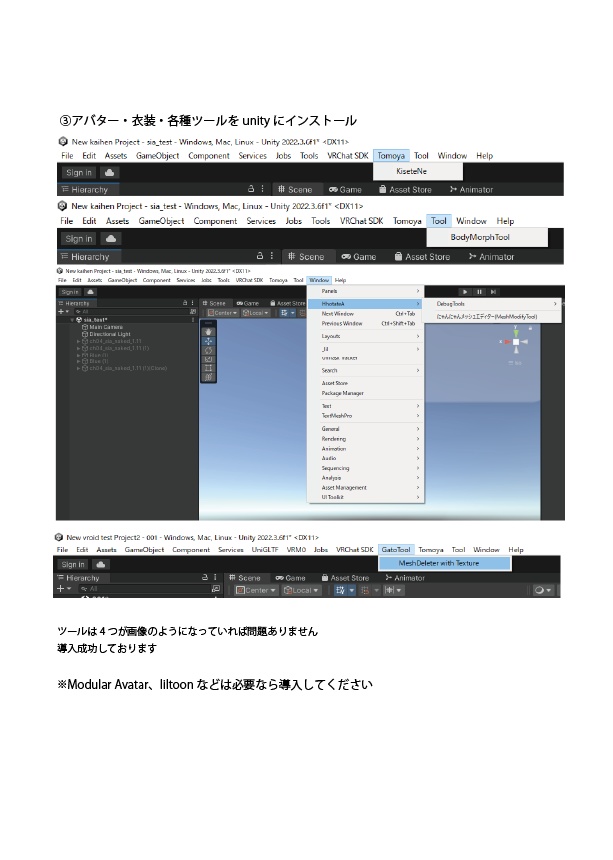Click the cloud icon in the KiseteNe screenshot
The width and height of the screenshot is (613, 860).
pyautogui.click(x=109, y=173)
